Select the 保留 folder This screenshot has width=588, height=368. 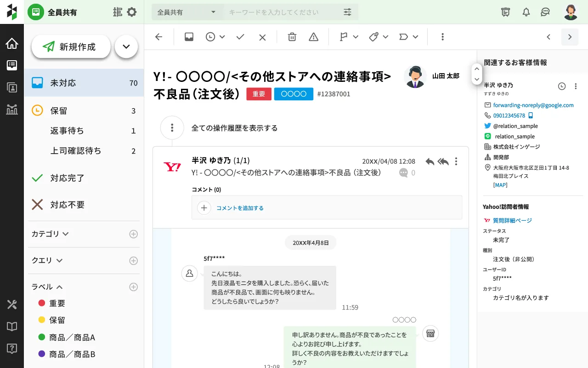tap(84, 110)
